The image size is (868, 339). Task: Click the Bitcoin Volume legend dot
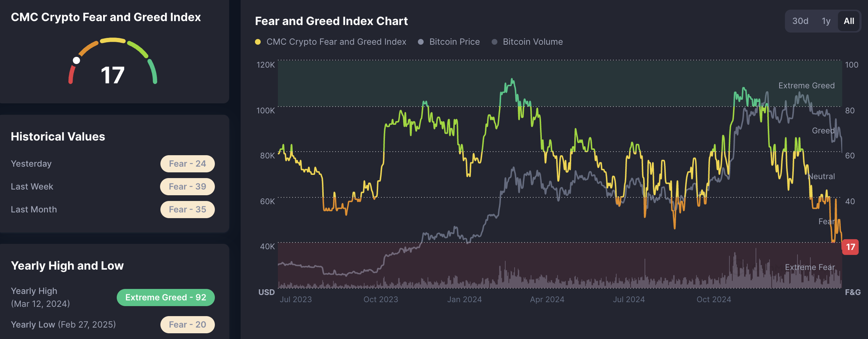click(x=495, y=42)
